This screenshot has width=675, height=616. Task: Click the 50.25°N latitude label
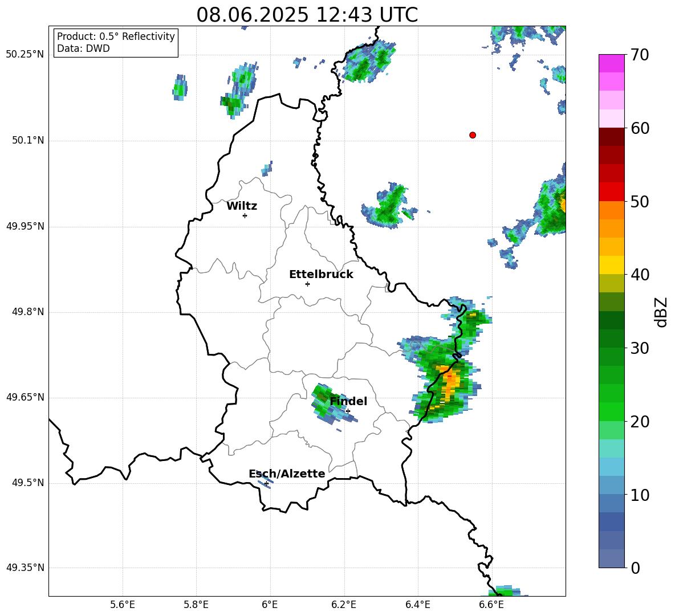coord(25,55)
